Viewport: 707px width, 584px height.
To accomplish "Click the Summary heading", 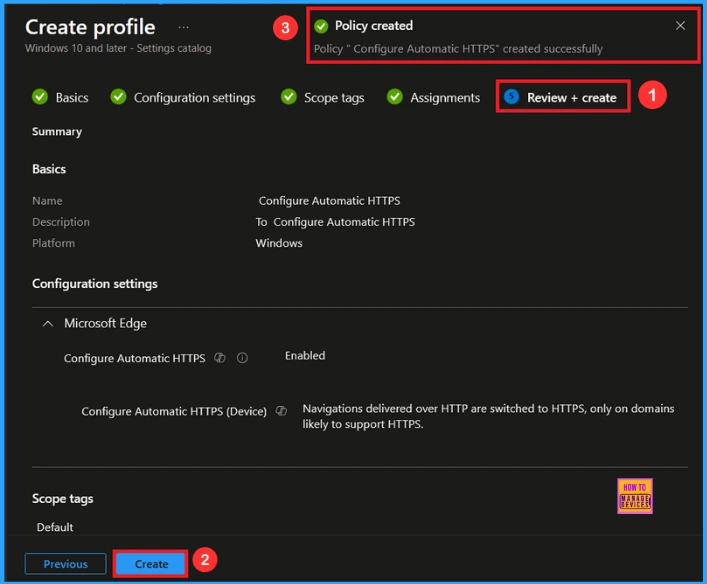I will tap(57, 132).
